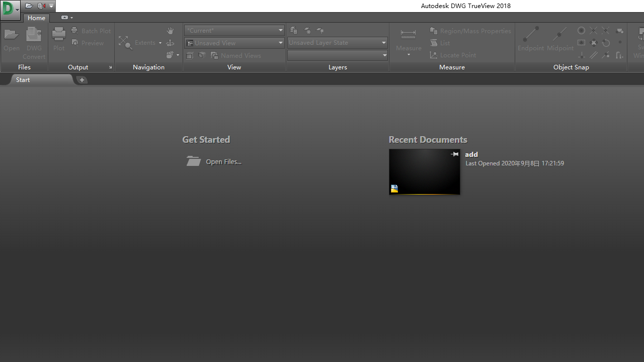
Task: Expand the Measure dropdown arrow
Action: point(408,55)
